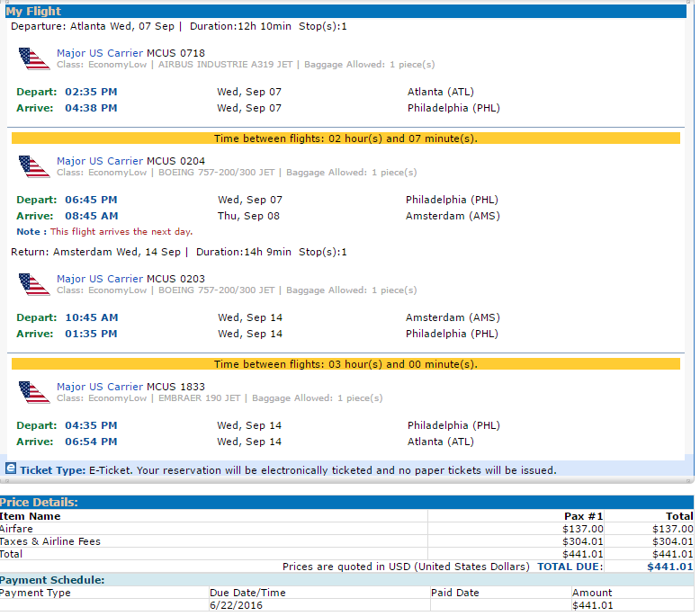The height and width of the screenshot is (616, 700).
Task: Click the Taxes & Airline Fees row label
Action: pos(50,541)
